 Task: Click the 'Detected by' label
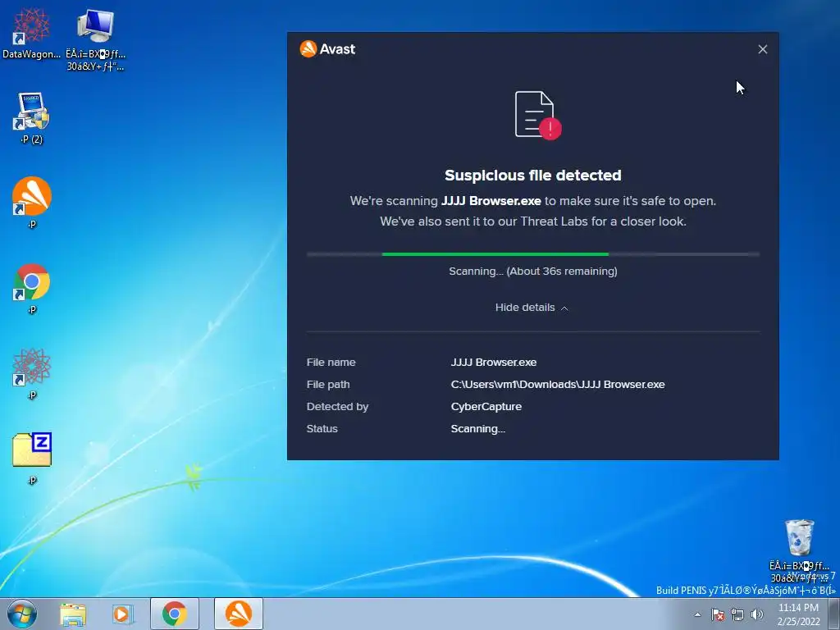pyautogui.click(x=337, y=407)
